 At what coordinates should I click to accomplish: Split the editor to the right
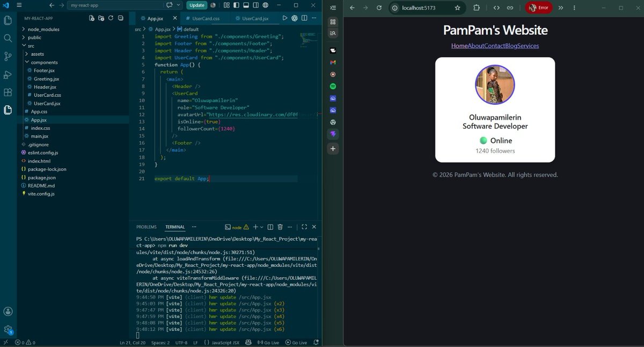click(x=304, y=18)
